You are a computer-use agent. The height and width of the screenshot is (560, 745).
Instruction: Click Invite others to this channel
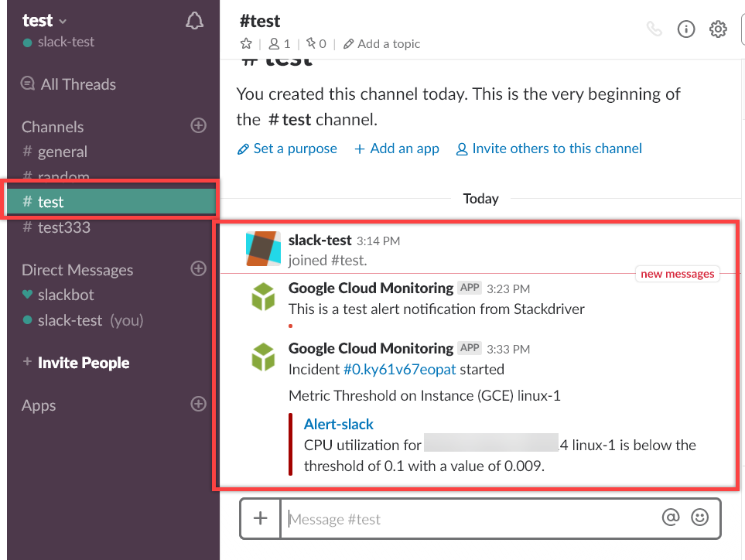[548, 149]
